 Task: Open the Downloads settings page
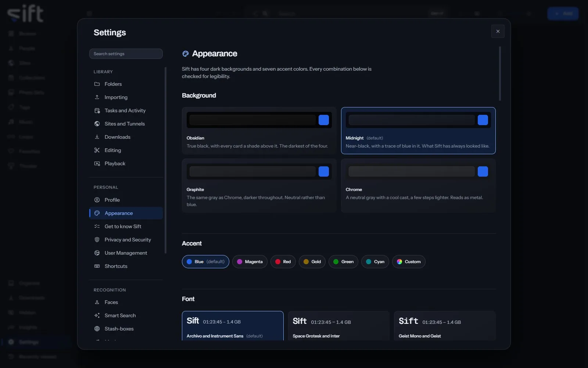(x=126, y=137)
